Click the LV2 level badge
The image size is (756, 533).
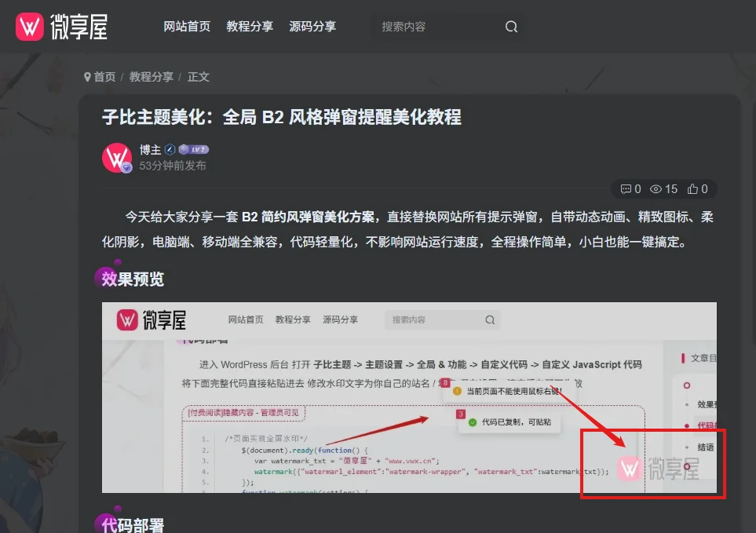(194, 150)
